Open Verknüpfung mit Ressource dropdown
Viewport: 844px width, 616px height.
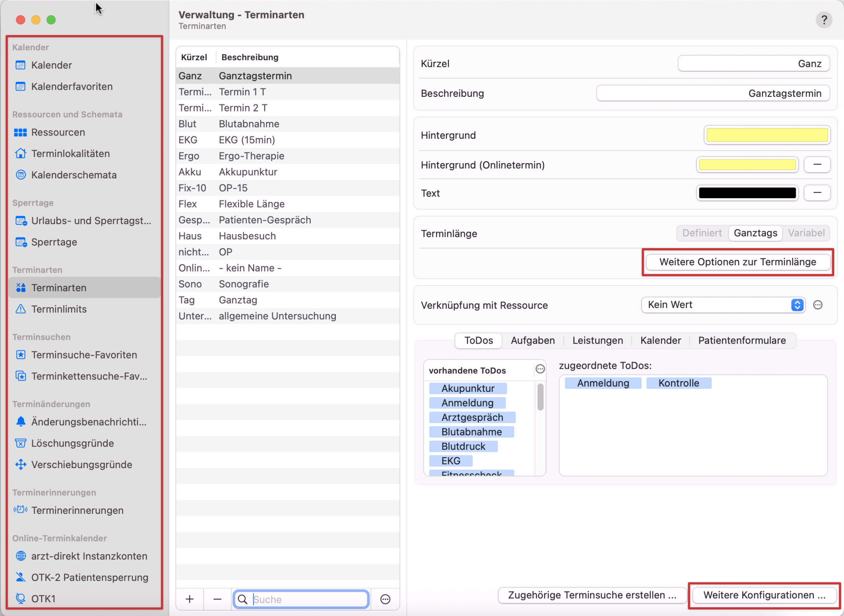(723, 305)
